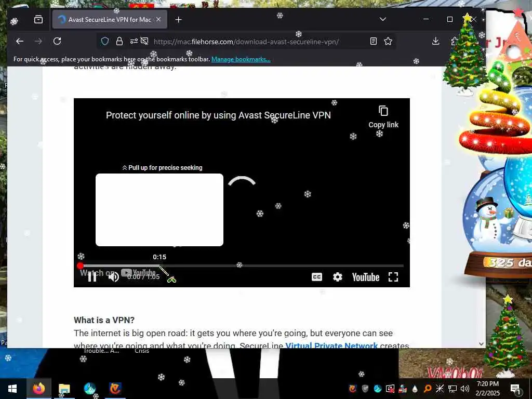Click the shield tray icon
532x399 pixels.
tap(365, 389)
